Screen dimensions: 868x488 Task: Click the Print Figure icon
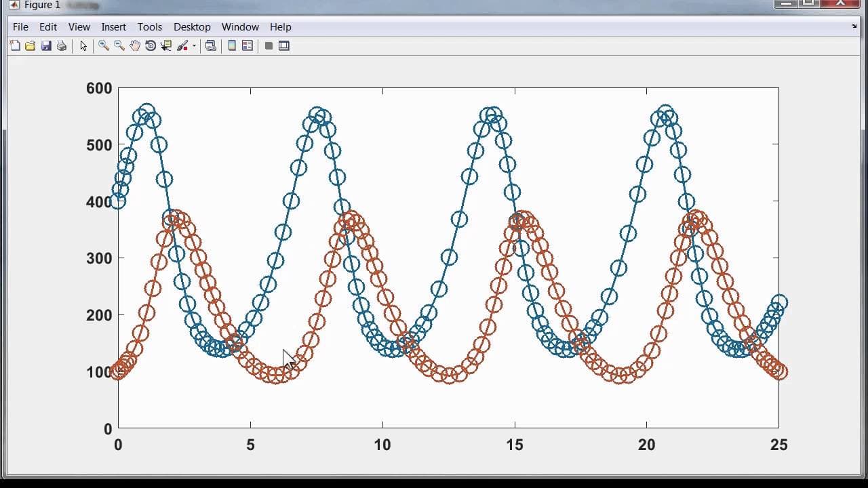62,45
